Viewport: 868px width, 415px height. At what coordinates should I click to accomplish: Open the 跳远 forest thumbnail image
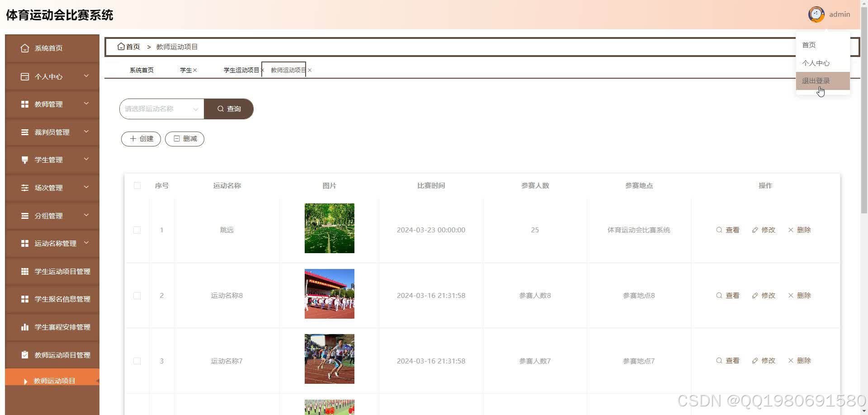point(330,228)
